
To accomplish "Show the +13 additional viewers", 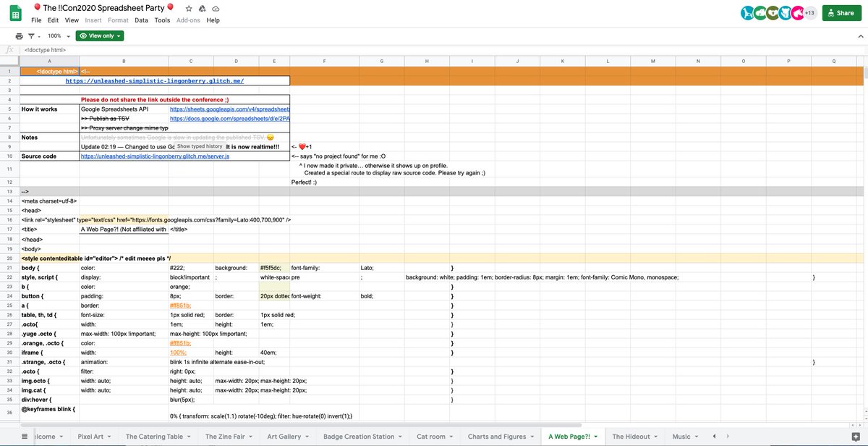I will [809, 12].
